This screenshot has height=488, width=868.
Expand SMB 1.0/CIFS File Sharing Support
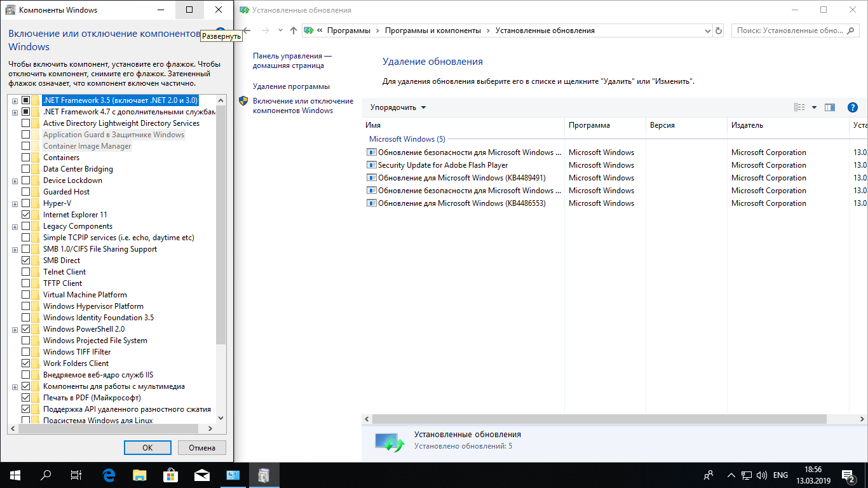click(x=15, y=249)
